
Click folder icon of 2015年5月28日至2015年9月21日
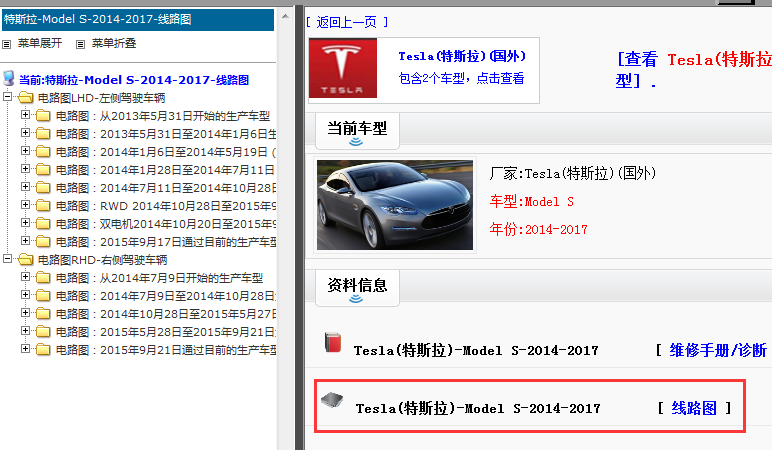(43, 331)
